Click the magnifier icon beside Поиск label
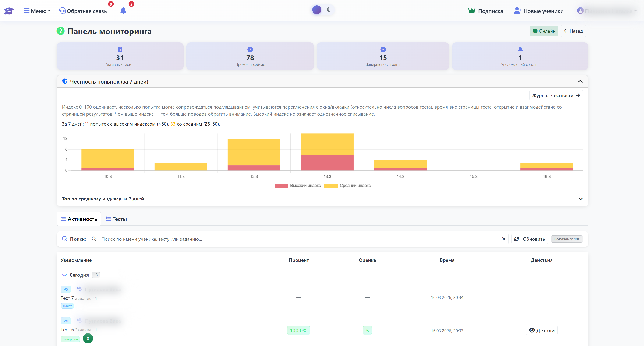 point(64,239)
